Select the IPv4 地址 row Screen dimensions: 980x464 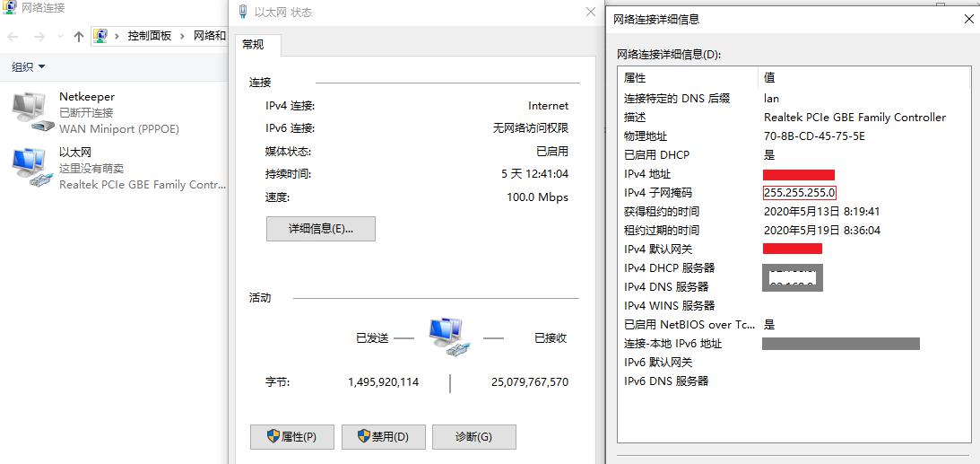tap(794, 174)
